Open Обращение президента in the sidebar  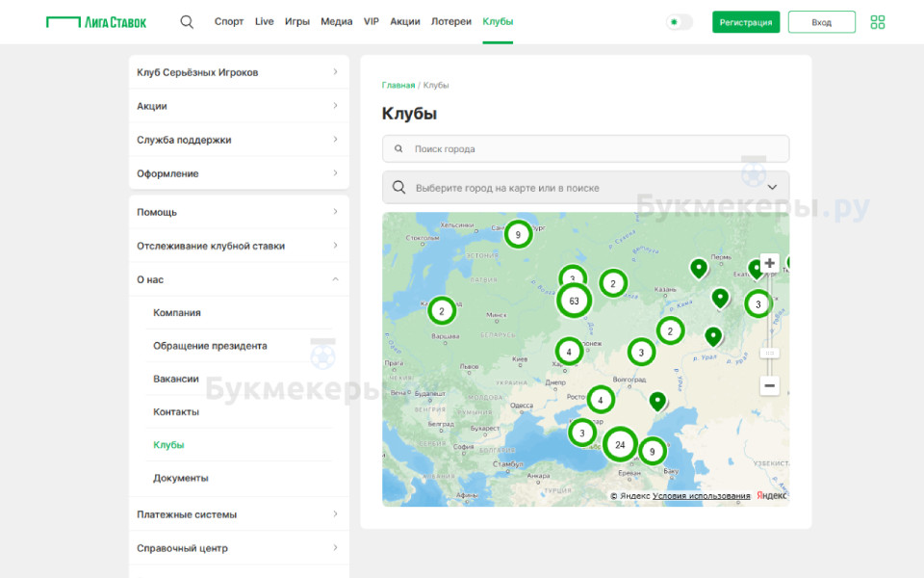click(210, 346)
